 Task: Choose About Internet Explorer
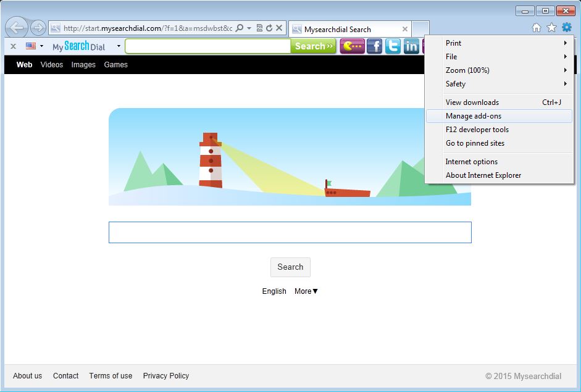[x=499, y=175]
